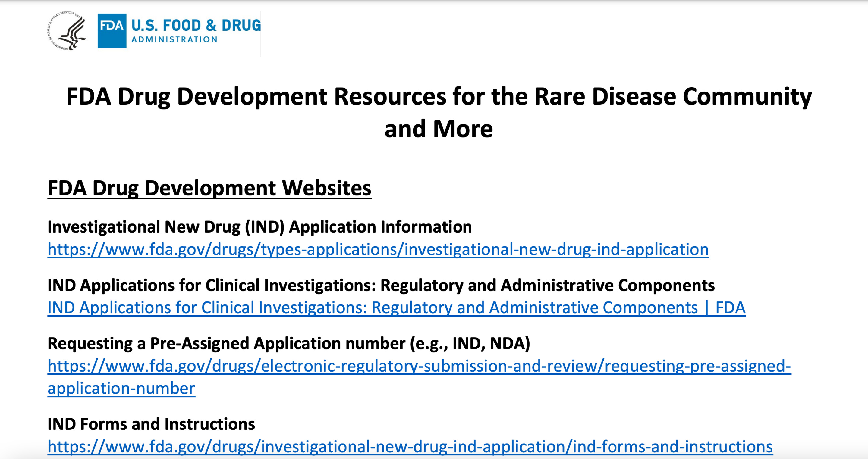Open the IND Applications for Clinical Investigations FDA link
Screen dimensions: 868x459
click(397, 308)
